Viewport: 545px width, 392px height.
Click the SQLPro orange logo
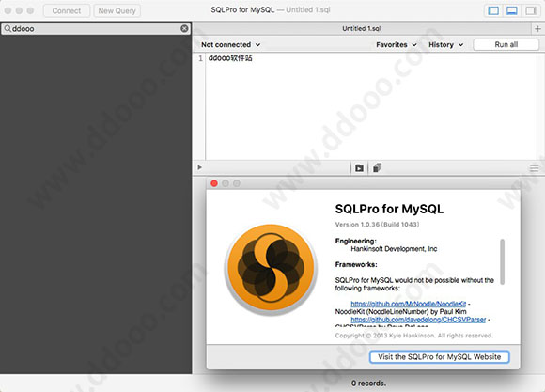(x=271, y=270)
